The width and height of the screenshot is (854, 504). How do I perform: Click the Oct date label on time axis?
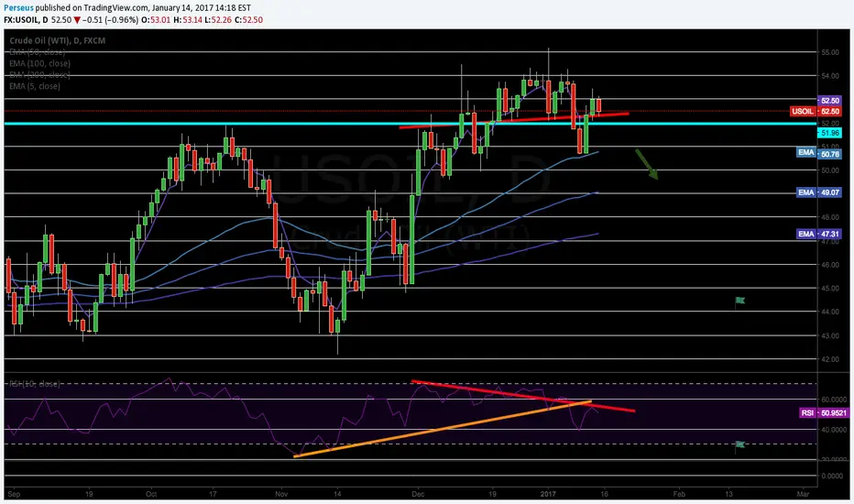(x=151, y=494)
